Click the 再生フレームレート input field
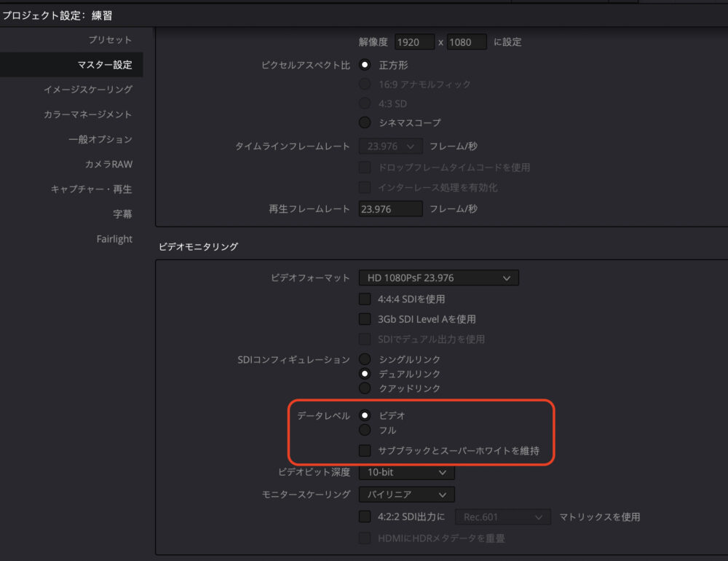Screen dimensions: 728x561 tap(390, 209)
